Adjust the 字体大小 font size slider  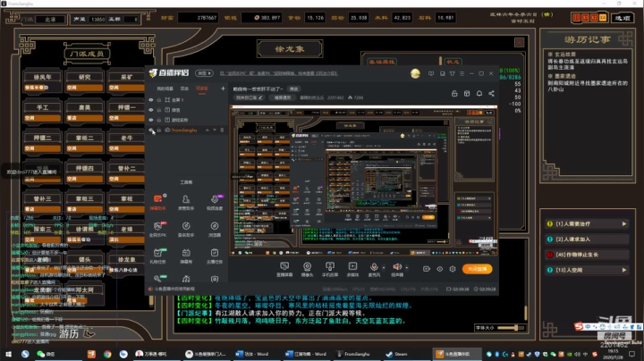[510, 328]
